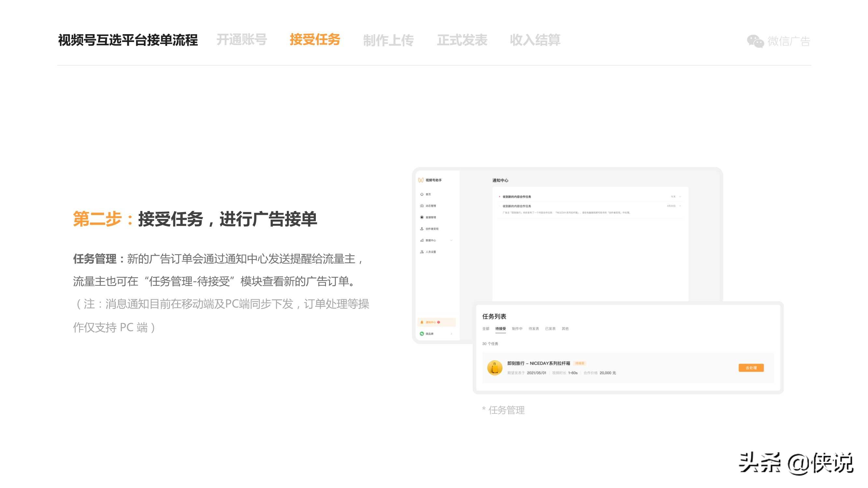Click the 视频号互选平台接单流程 title
Viewport: 868px width, 488px height.
pos(128,40)
